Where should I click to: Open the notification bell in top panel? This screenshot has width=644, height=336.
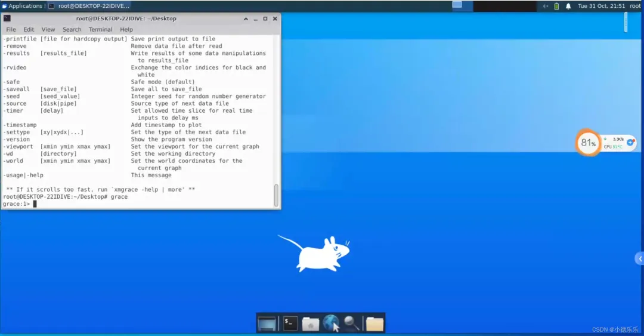(568, 6)
